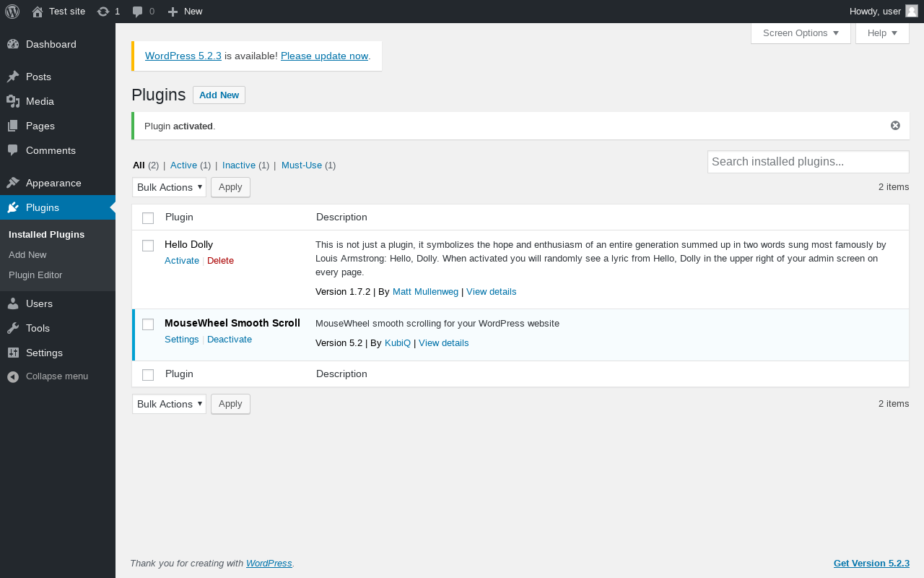Open Pages menu item
The image size is (924, 578).
click(58, 126)
